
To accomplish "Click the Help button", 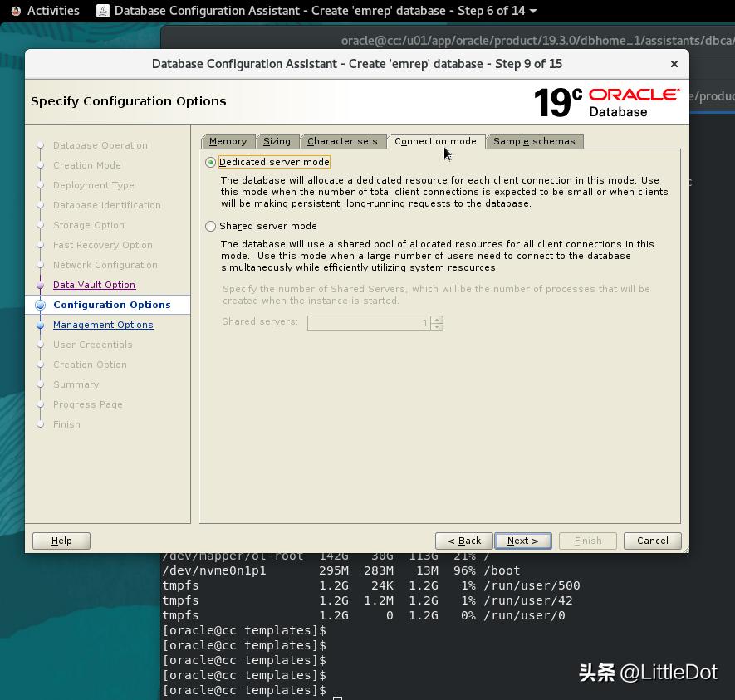I will [61, 541].
